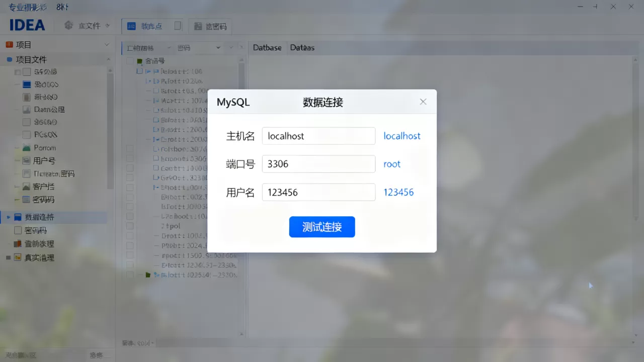Viewport: 644px width, 362px height.
Task: Click the gear icon beside 直文件
Action: coord(68,25)
